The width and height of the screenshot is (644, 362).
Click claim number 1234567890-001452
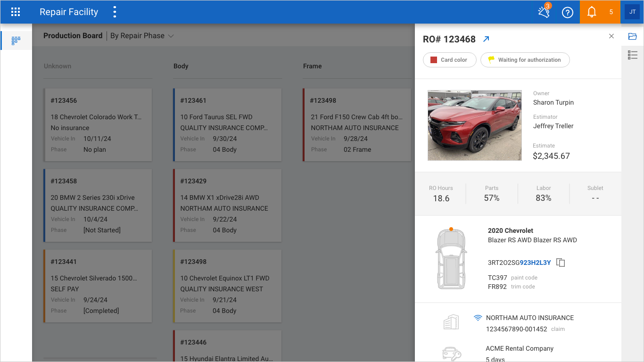point(517,329)
